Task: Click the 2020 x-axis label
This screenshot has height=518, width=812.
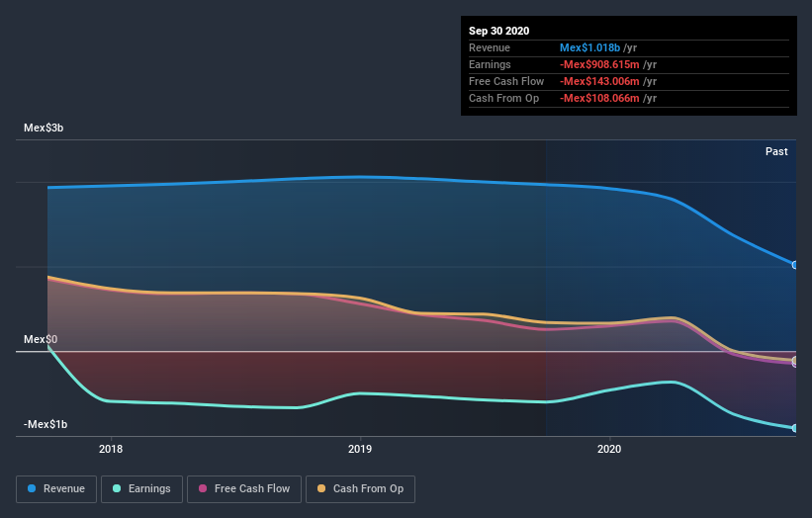Action: point(609,449)
